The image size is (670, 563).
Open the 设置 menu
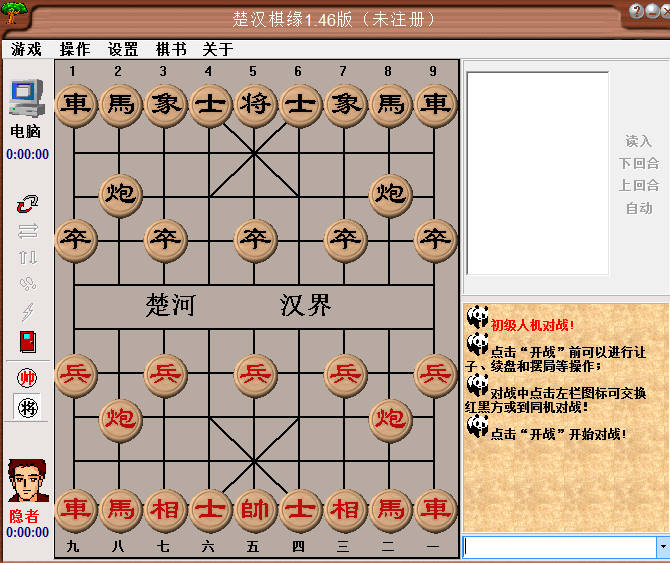point(123,49)
